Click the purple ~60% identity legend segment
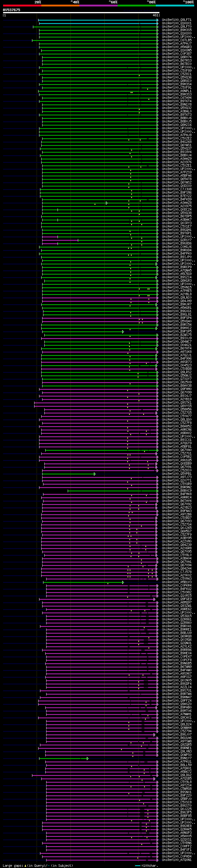 tap(99, 6)
